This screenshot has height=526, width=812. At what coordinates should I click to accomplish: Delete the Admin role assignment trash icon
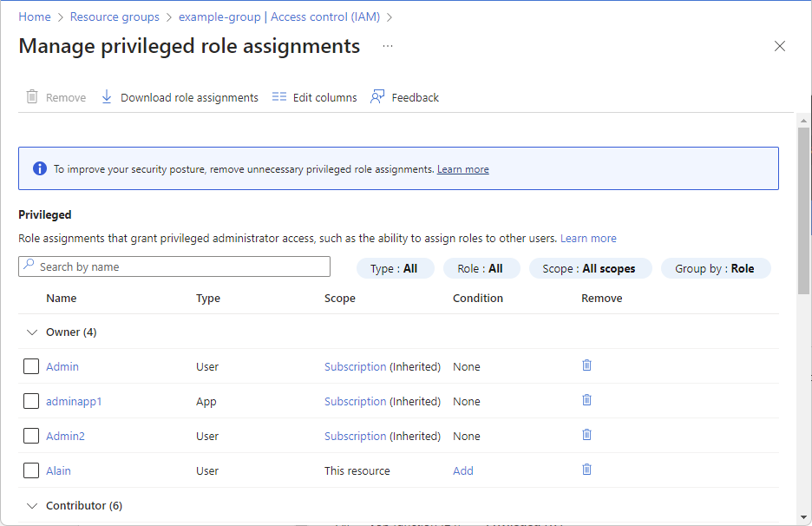coord(586,365)
